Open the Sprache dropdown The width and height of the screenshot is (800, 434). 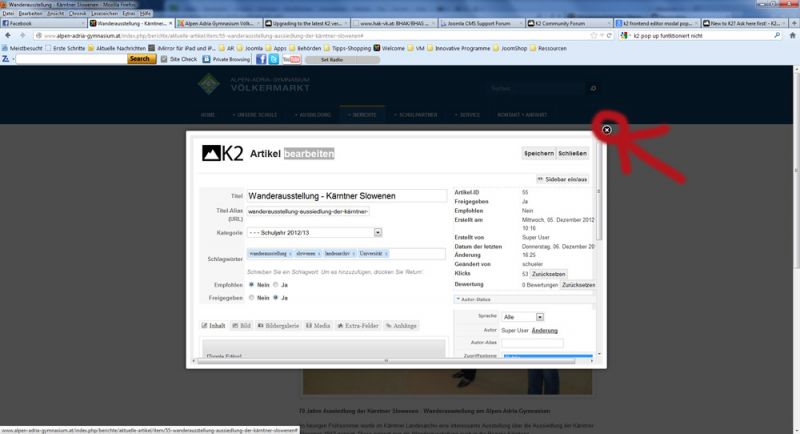[523, 317]
